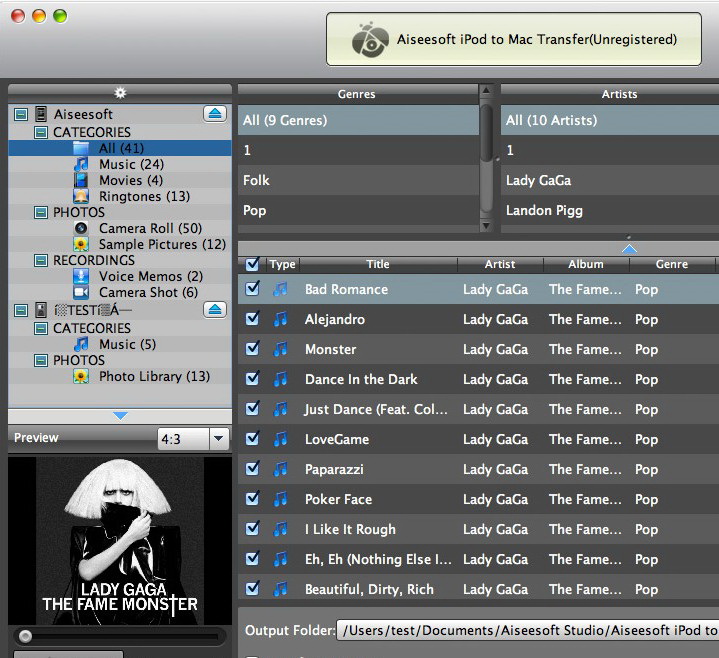This screenshot has width=719, height=658.
Task: Click music type icon for Beautiful, Dirty, Rich
Action: point(280,589)
